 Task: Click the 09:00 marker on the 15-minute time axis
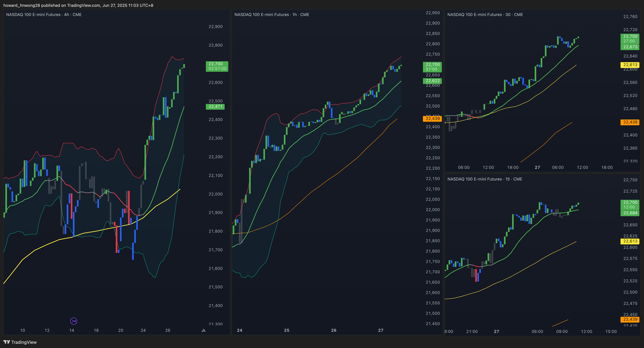(562, 332)
